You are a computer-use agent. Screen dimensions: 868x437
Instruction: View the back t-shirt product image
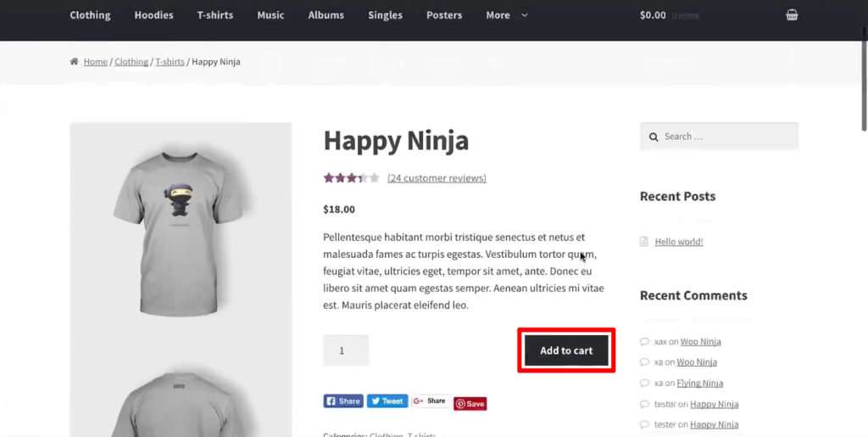click(x=181, y=404)
